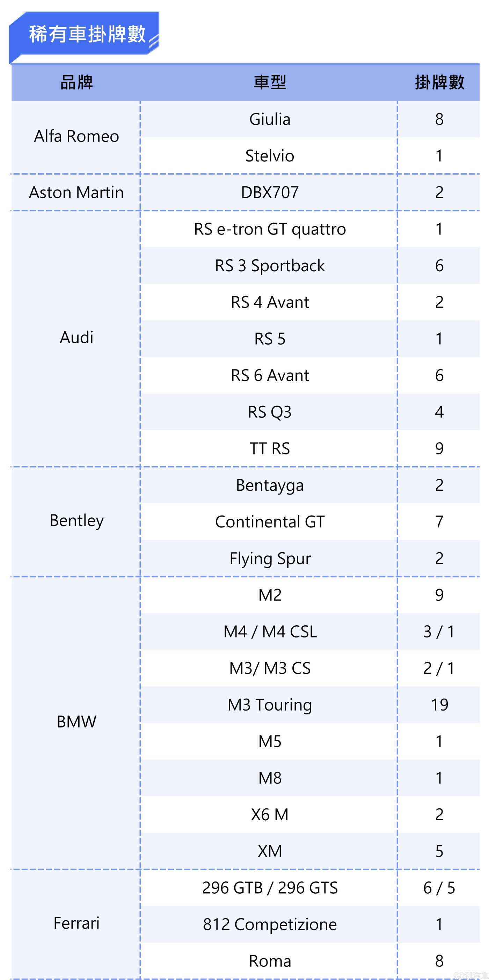Select the Alfa Romeo brand cell
This screenshot has width=489, height=980.
pos(76,136)
